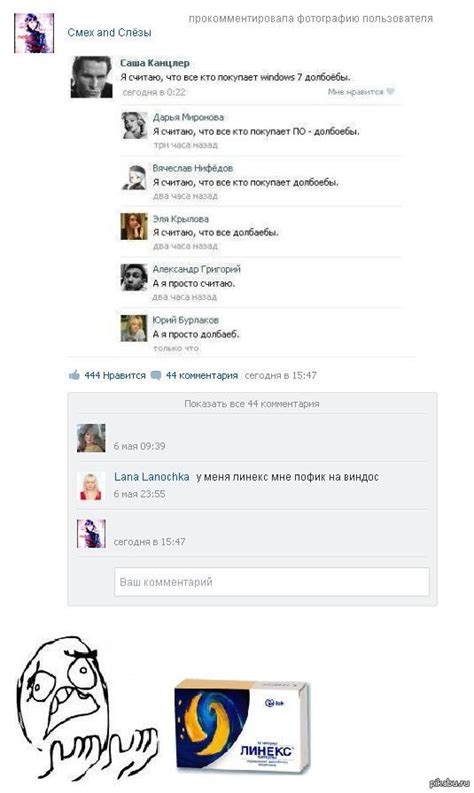Click Вячеслав Нифёдов's avatar

point(134,177)
